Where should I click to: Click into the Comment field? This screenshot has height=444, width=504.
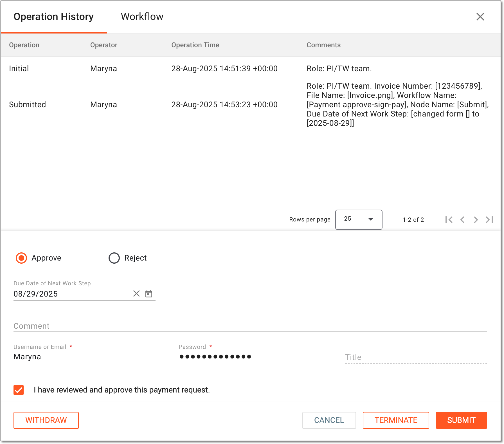250,326
